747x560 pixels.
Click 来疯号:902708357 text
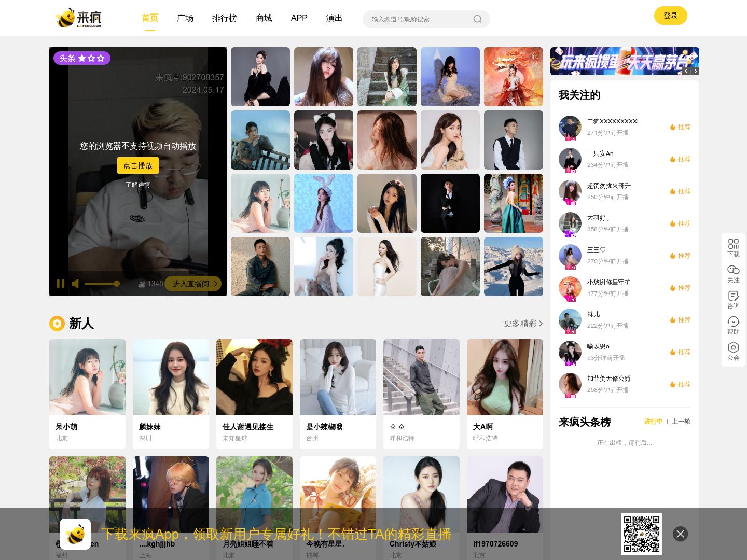[x=189, y=78]
